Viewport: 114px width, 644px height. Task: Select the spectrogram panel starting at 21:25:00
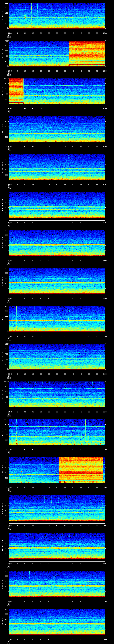(x=57, y=432)
